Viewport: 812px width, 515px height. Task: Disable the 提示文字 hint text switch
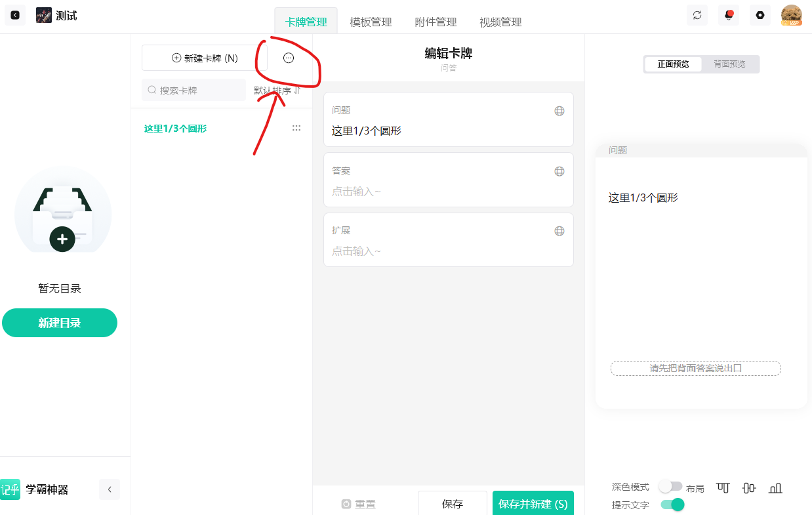(x=672, y=505)
